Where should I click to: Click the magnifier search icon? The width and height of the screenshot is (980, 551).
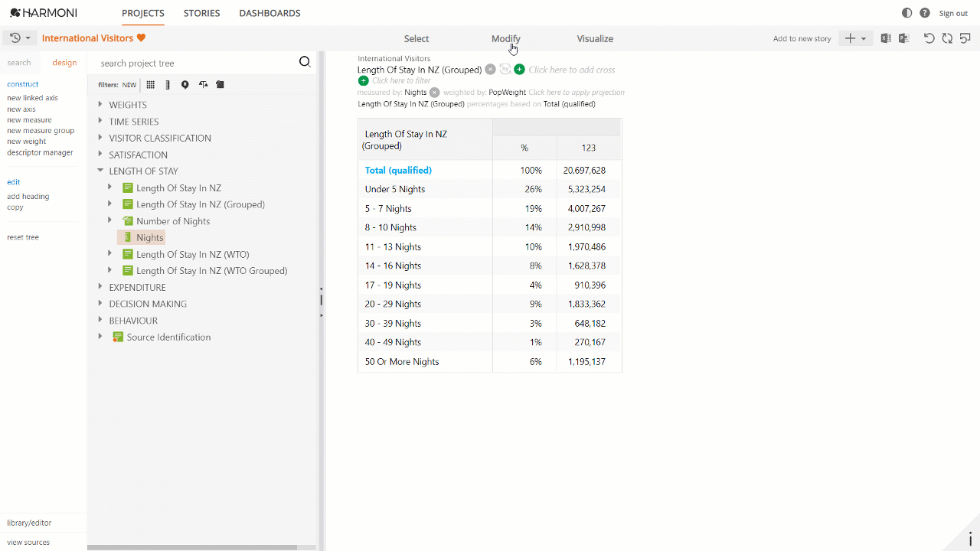[x=305, y=63]
